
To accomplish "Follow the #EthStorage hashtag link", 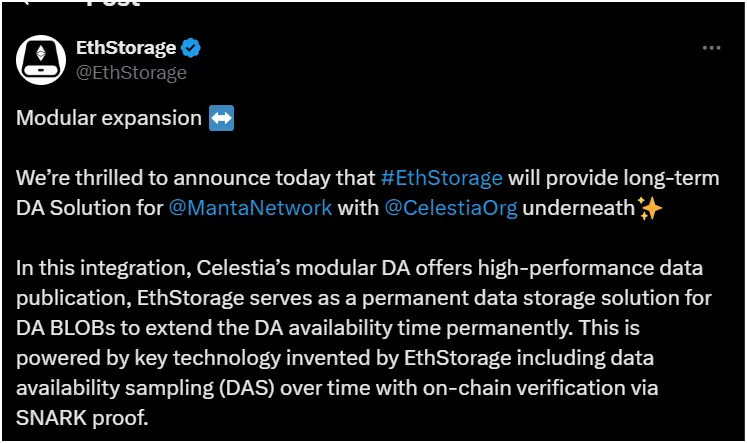I will point(442,178).
